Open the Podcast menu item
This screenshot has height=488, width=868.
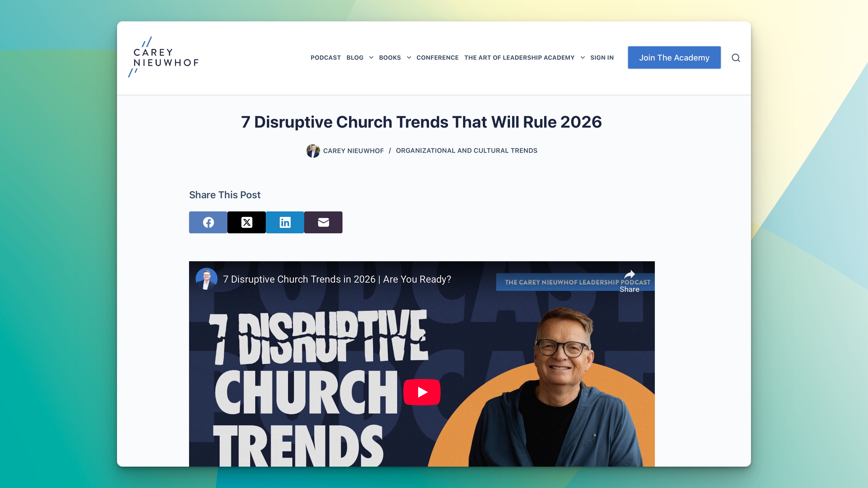325,58
